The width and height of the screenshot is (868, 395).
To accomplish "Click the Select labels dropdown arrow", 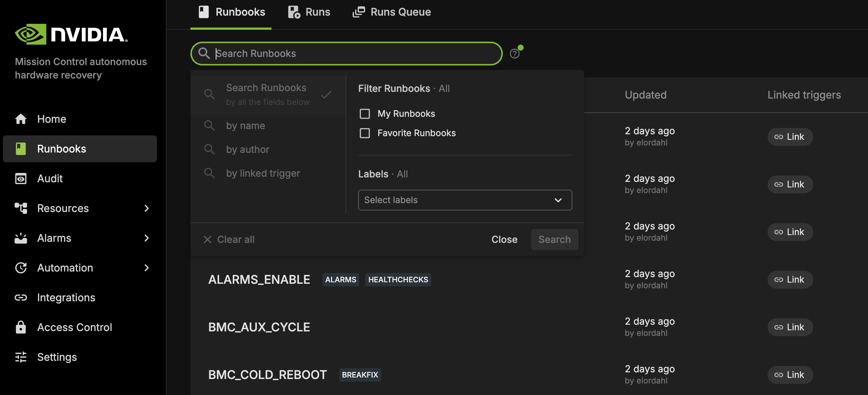I will coord(558,200).
